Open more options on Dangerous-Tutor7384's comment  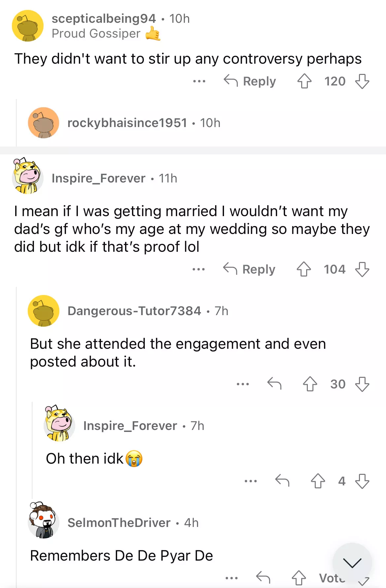click(x=243, y=384)
